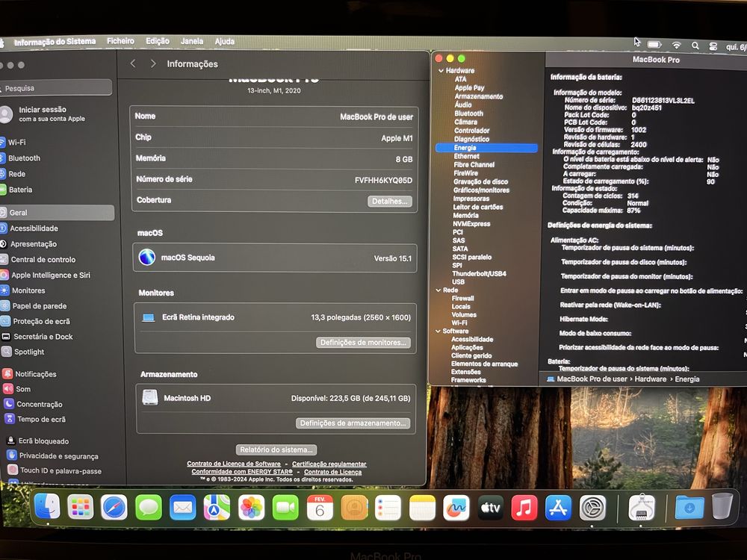This screenshot has height=560, width=747.
Task: Collapse the Rede tree section
Action: tap(438, 290)
